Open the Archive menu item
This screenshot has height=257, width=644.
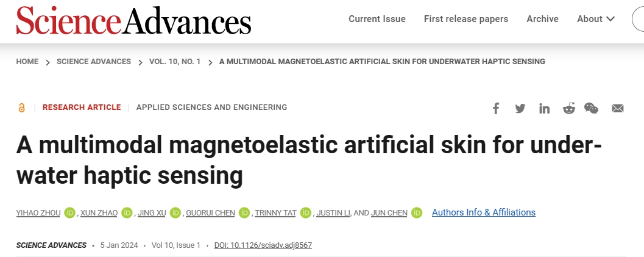click(x=542, y=19)
